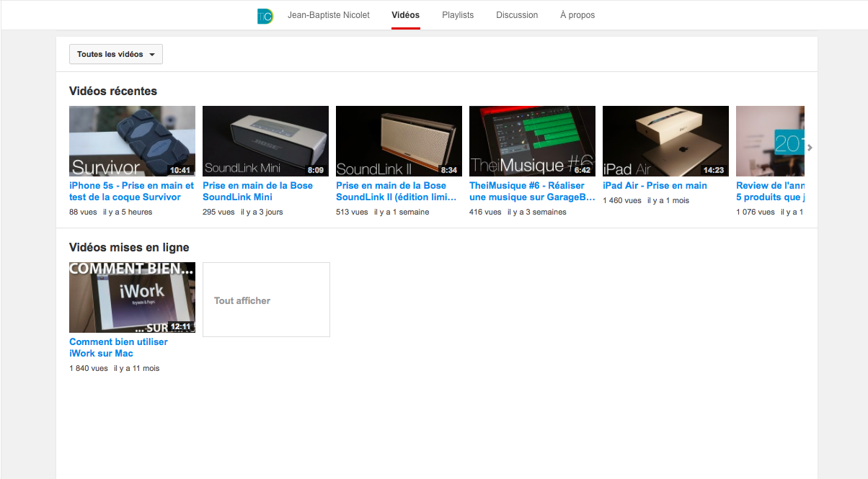Image resolution: width=868 pixels, height=479 pixels.
Task: Click the 6:42 duration badge on TheiMusique video
Action: [x=583, y=171]
